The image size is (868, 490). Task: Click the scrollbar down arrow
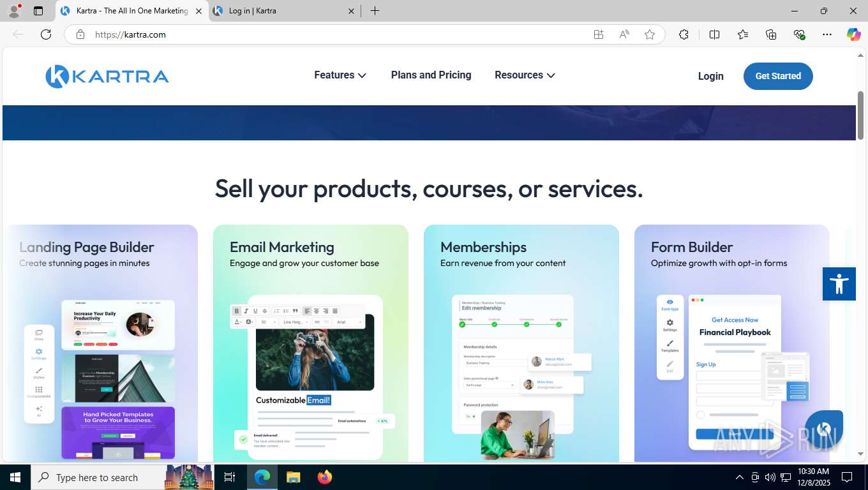(x=860, y=454)
